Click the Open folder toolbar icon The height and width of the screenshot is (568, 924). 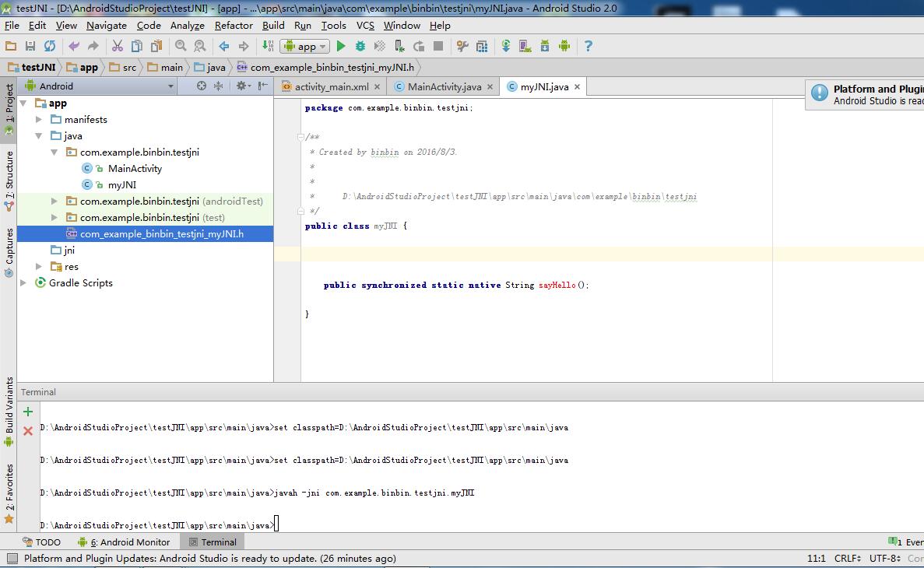[11, 46]
